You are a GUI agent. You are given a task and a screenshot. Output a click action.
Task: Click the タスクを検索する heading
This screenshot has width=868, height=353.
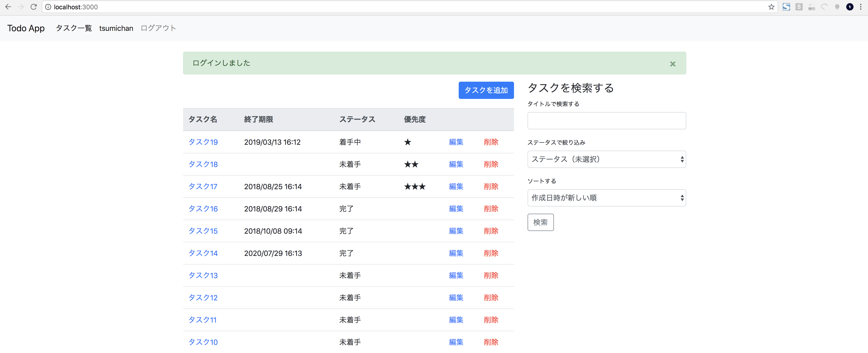[570, 88]
